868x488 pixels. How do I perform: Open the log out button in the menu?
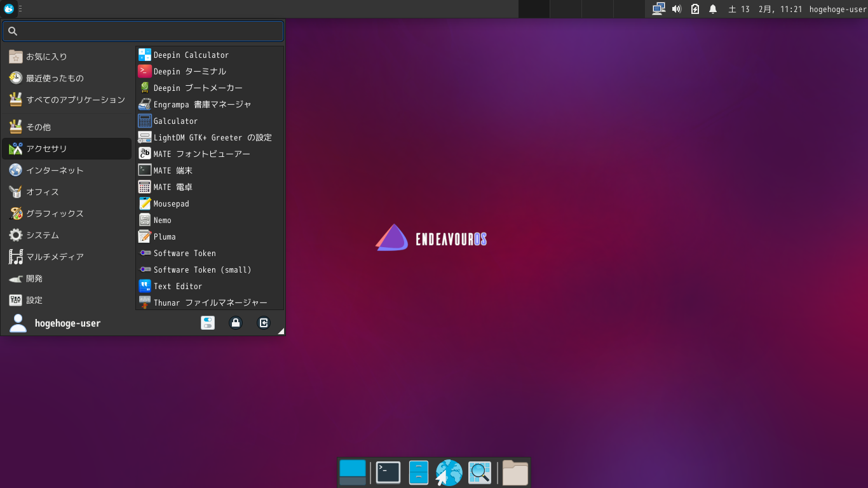tap(264, 323)
